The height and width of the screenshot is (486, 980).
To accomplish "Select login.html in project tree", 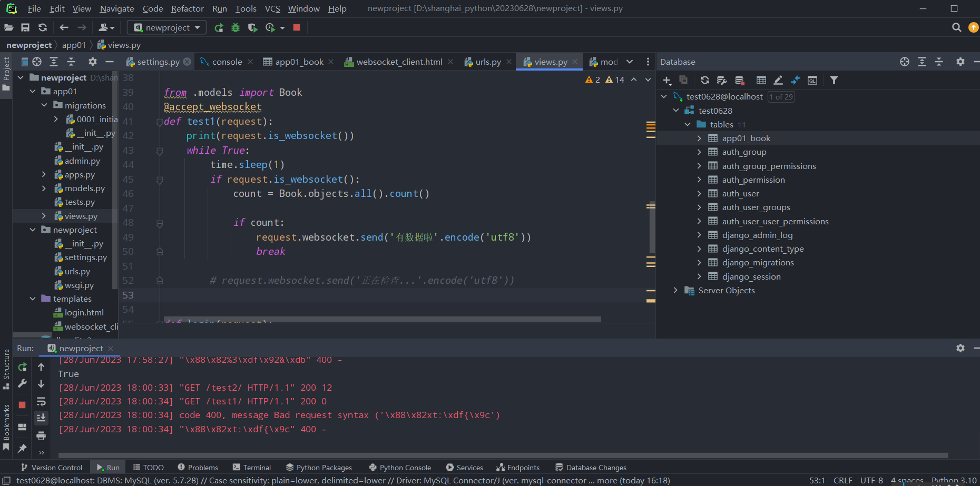I will 84,312.
